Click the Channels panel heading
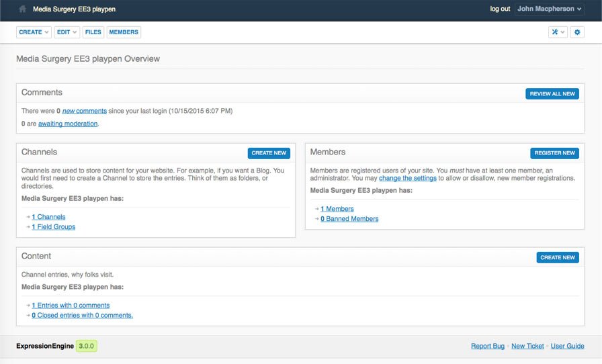Image resolution: width=602 pixels, height=364 pixels. pos(39,152)
